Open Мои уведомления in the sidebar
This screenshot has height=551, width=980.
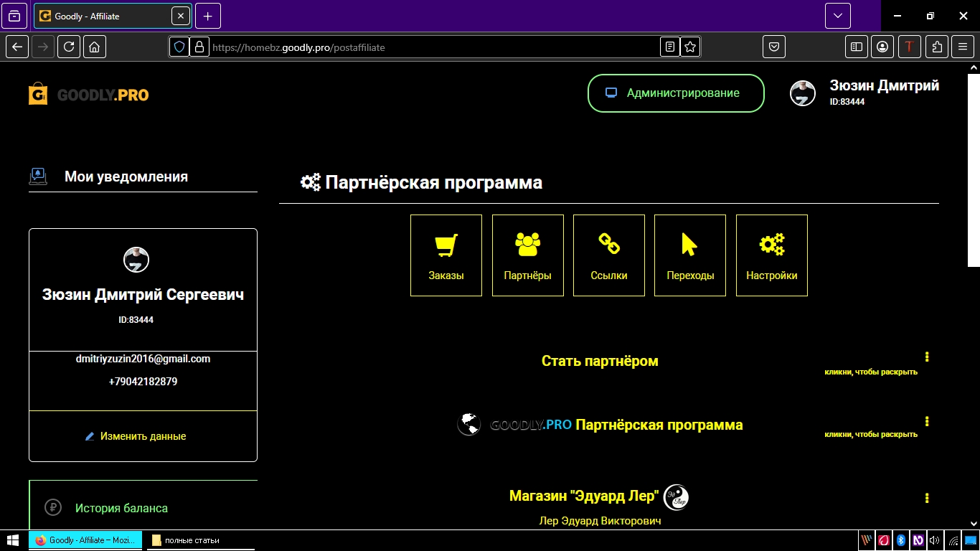coord(126,176)
